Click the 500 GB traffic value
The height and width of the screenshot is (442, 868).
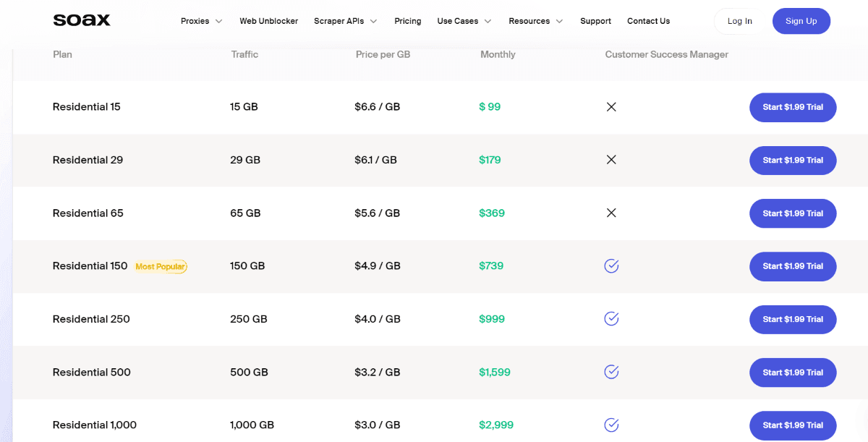(x=249, y=372)
